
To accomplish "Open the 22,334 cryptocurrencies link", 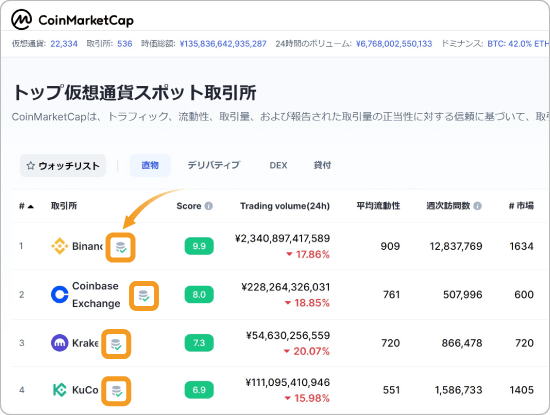I will [64, 44].
